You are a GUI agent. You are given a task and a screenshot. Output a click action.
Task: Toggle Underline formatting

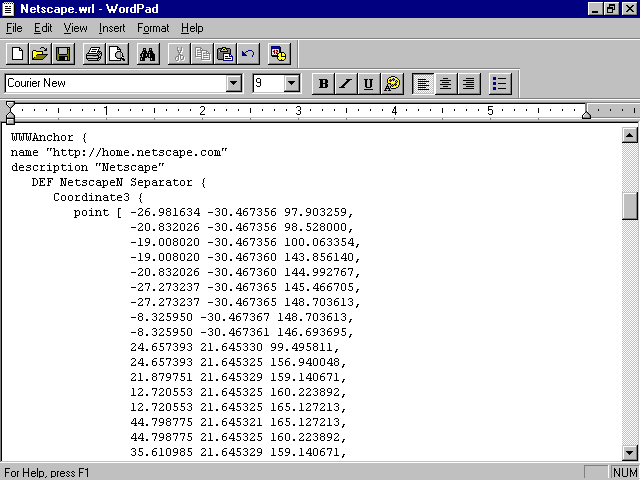(x=369, y=84)
